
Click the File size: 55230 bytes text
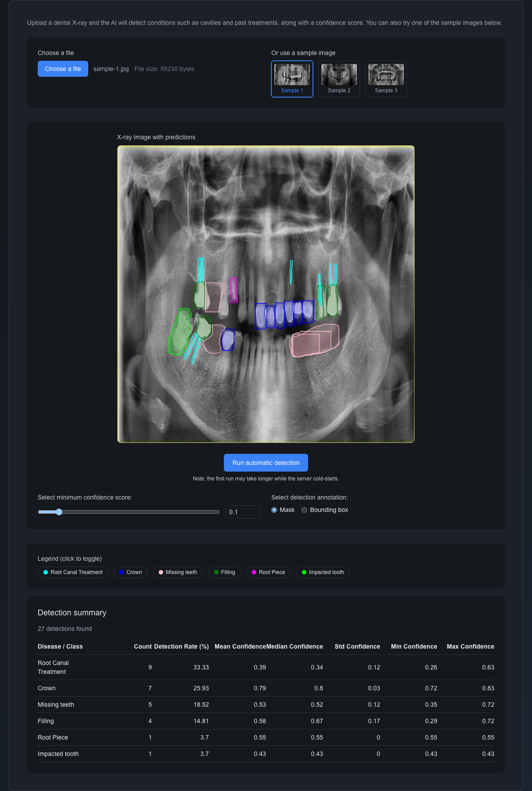pyautogui.click(x=164, y=69)
